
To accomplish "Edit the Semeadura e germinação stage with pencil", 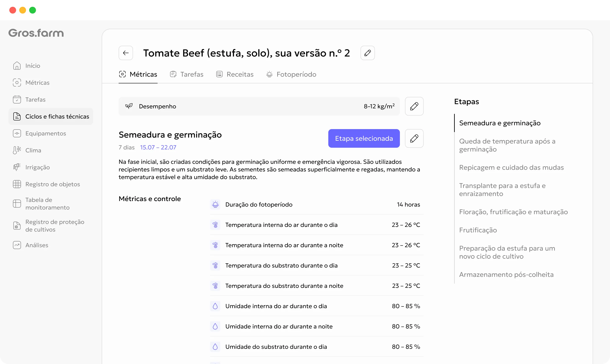I will (x=414, y=138).
